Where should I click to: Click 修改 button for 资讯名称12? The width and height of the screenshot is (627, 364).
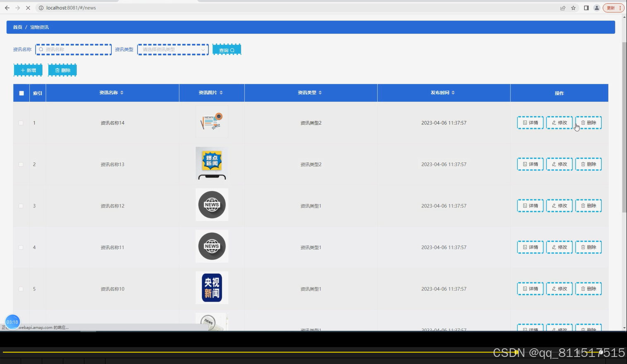(560, 206)
